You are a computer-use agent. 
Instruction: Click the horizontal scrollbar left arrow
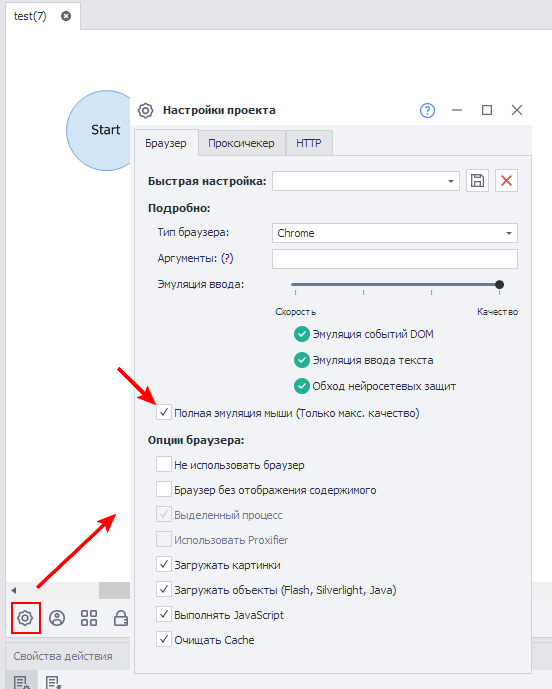pyautogui.click(x=14, y=590)
